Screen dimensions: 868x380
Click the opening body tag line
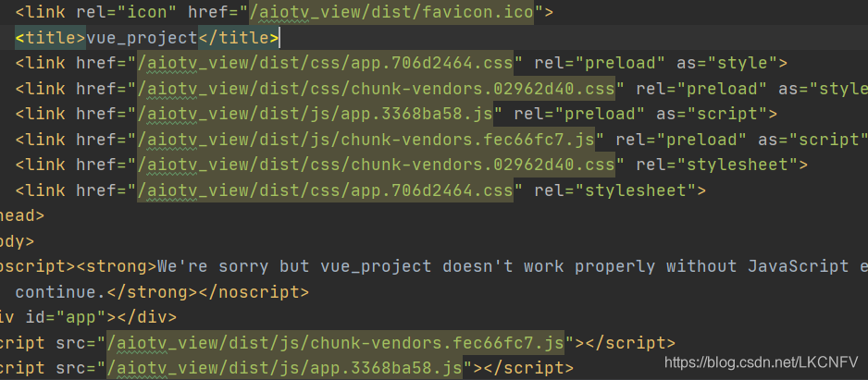click(x=17, y=241)
